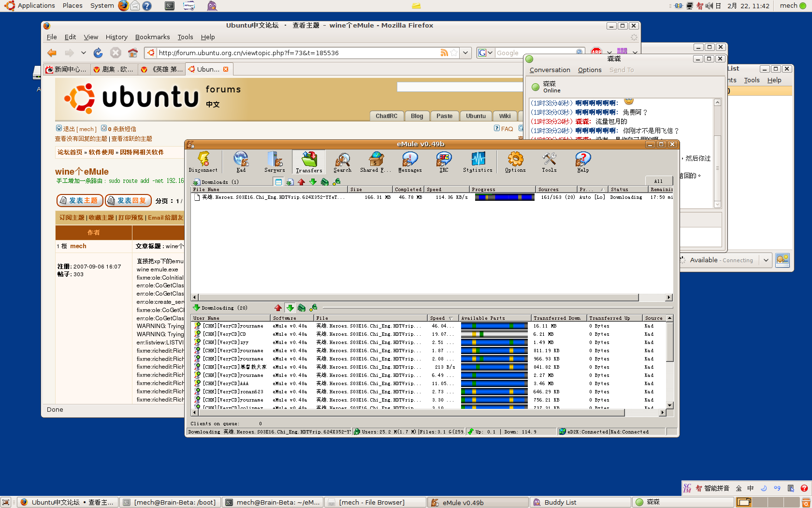Open the eMule Tools menu icon
The height and width of the screenshot is (508, 812).
549,162
